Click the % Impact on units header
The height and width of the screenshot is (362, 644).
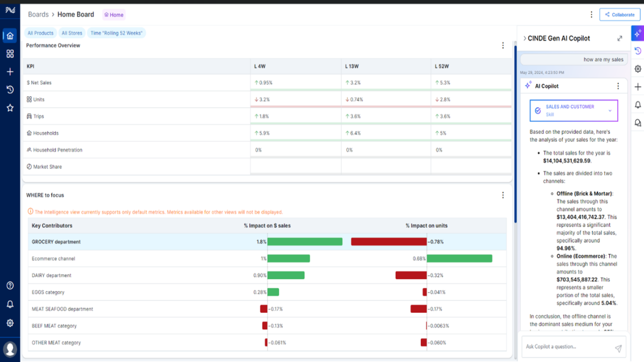[427, 226]
